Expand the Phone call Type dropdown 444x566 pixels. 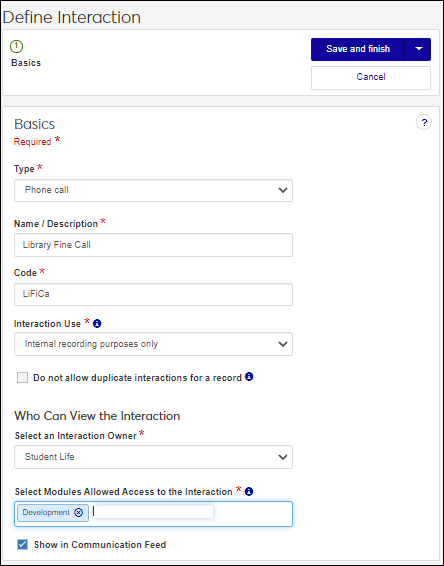(x=153, y=190)
